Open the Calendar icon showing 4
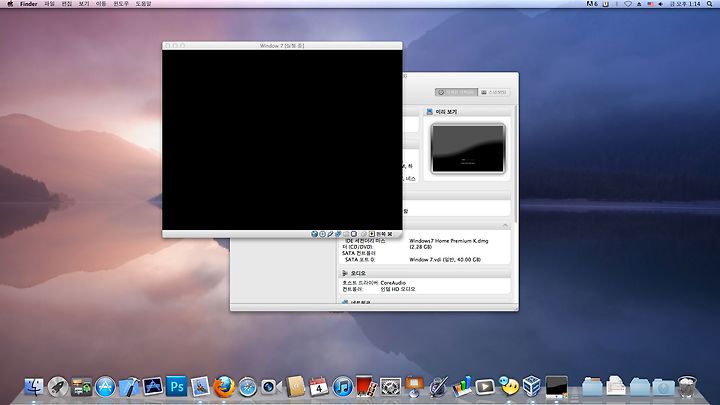The width and height of the screenshot is (720, 405). click(x=318, y=387)
